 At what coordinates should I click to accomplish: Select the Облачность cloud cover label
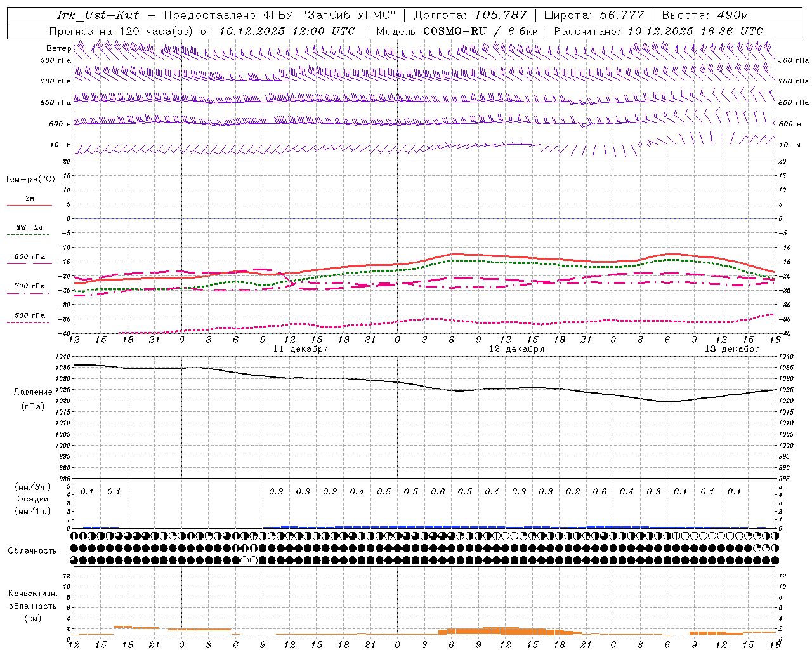click(x=32, y=550)
